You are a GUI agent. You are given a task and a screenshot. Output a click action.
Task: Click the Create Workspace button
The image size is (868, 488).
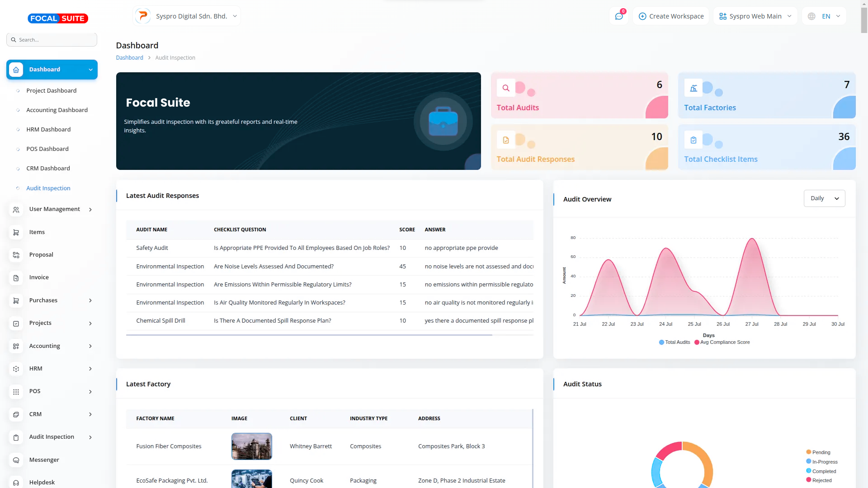click(671, 16)
